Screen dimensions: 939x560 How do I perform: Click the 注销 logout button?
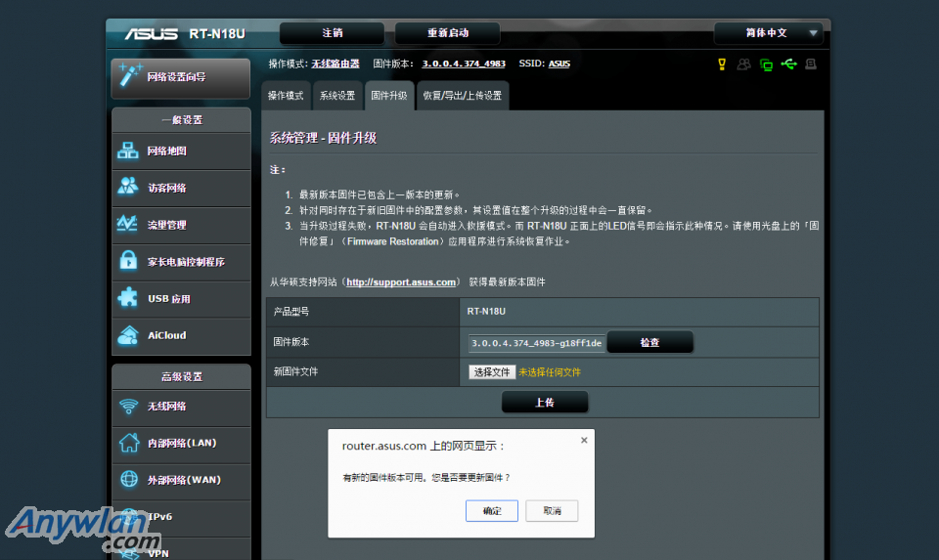(333, 33)
